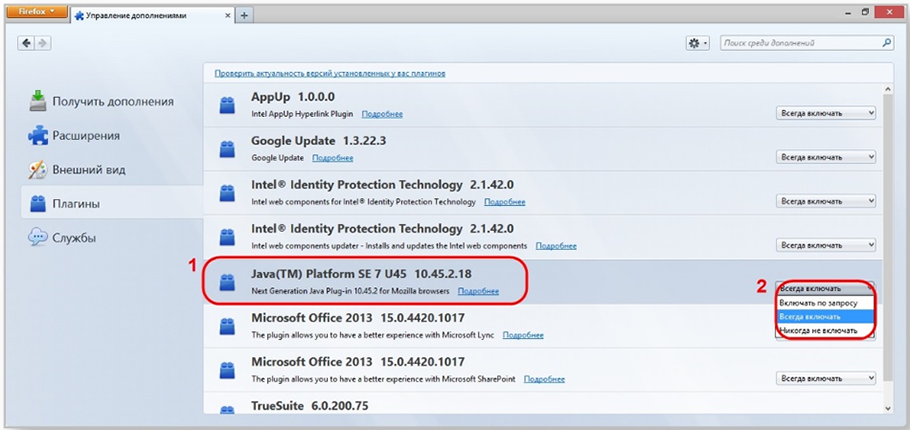
Task: Expand the Google Update activation dropdown
Action: click(x=825, y=157)
